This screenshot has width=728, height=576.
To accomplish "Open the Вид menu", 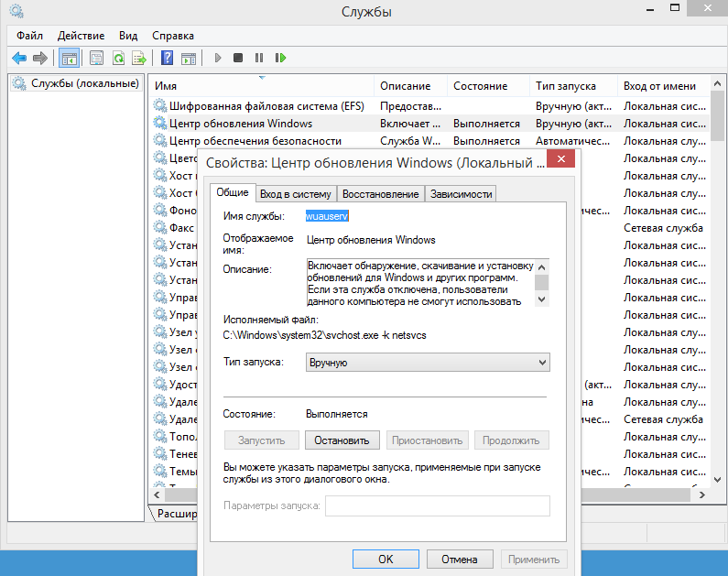I will [128, 36].
